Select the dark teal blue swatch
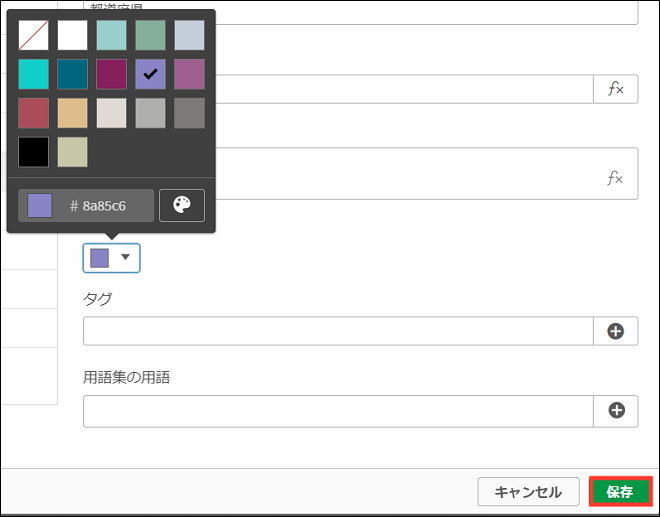The width and height of the screenshot is (660, 517). pyautogui.click(x=72, y=74)
